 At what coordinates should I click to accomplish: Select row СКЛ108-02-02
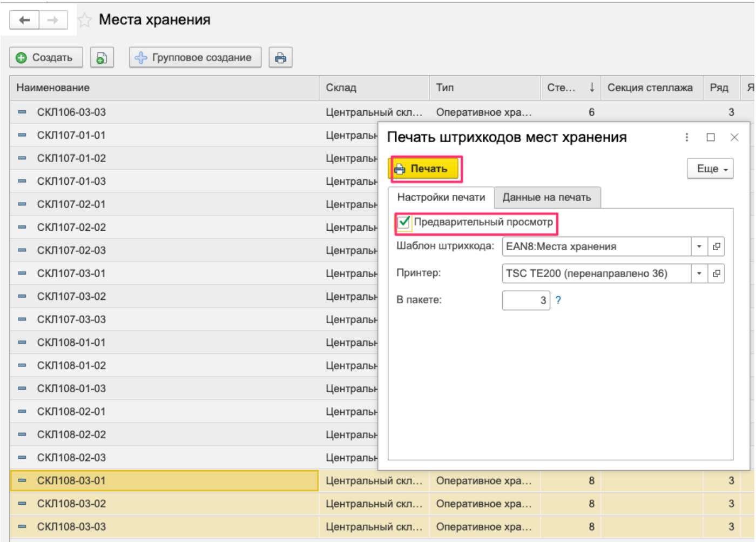pos(164,434)
